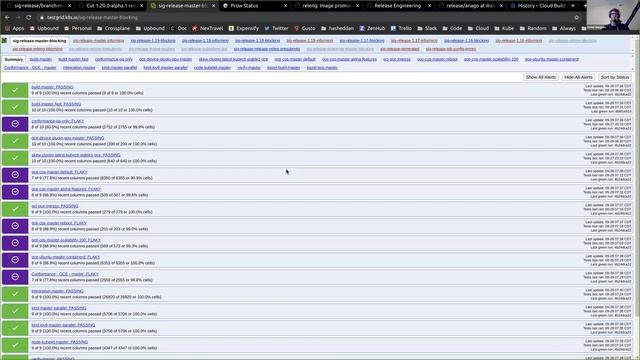
Task: Click the presenter webcam thumbnail
Action: click(x=613, y=15)
